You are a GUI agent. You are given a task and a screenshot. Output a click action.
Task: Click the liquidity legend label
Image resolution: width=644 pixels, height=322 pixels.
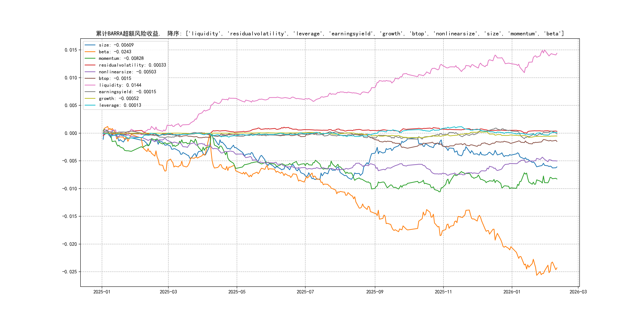120,85
